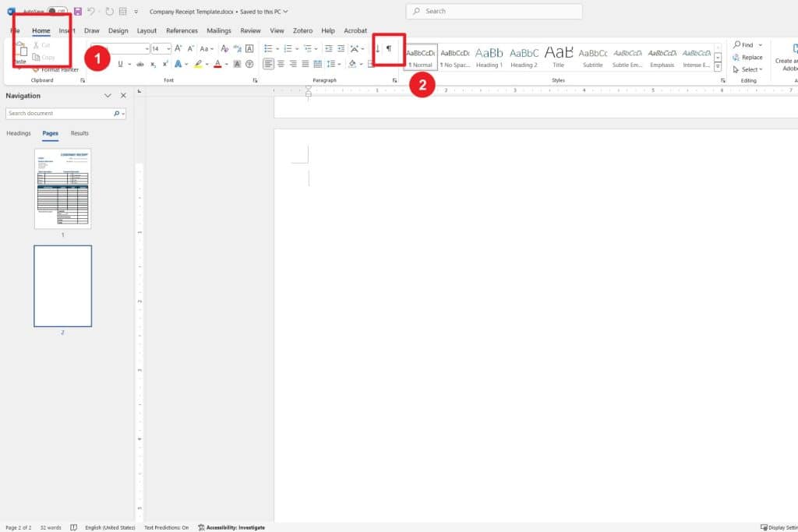Screen dimensions: 798x532
Task: Toggle underline formatting
Action: [x=119, y=64]
